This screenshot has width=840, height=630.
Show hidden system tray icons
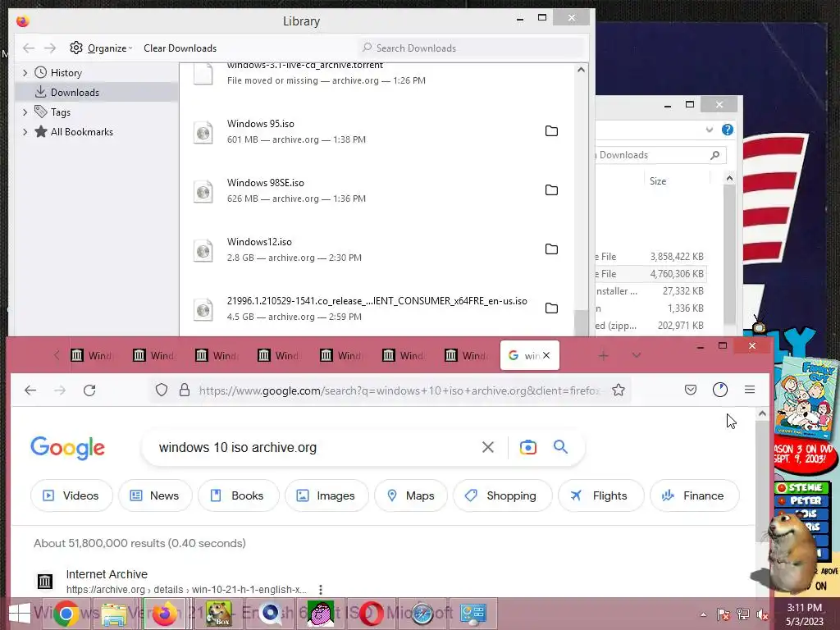[x=703, y=614]
